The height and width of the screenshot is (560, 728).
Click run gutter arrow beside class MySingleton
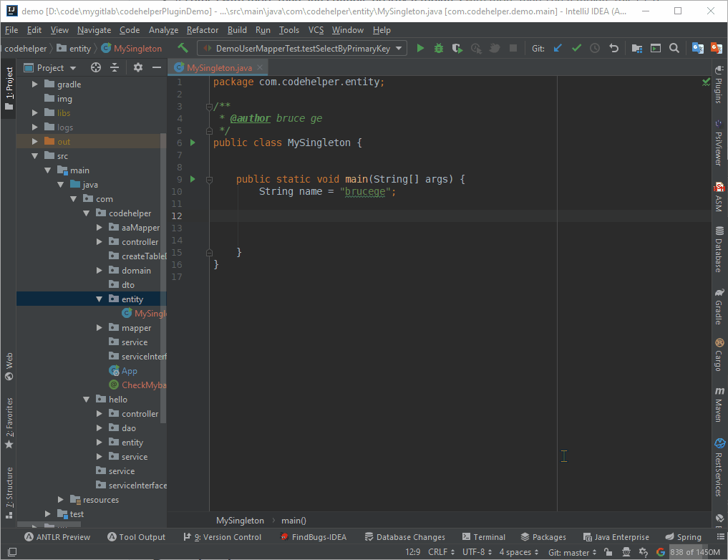193,143
